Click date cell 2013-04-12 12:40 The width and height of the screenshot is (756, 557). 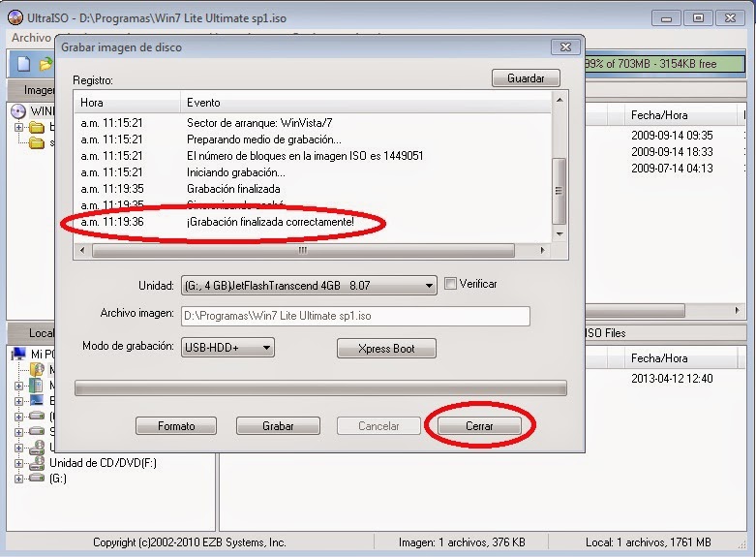click(x=672, y=379)
